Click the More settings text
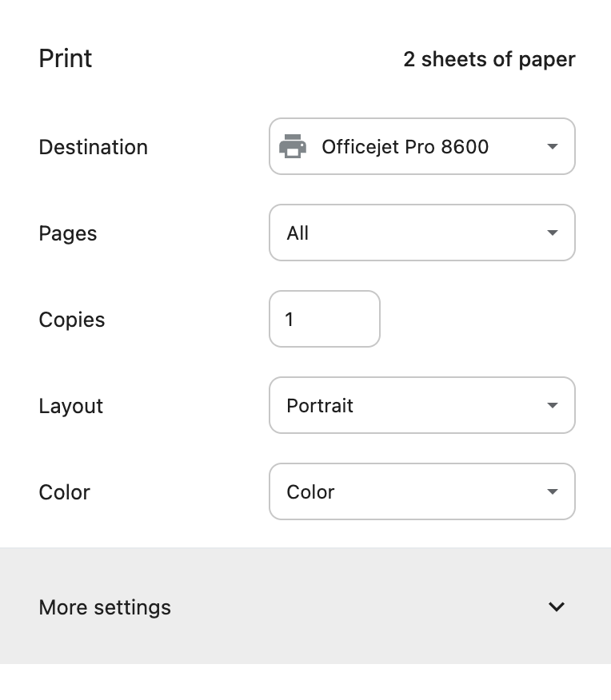 pyautogui.click(x=105, y=607)
